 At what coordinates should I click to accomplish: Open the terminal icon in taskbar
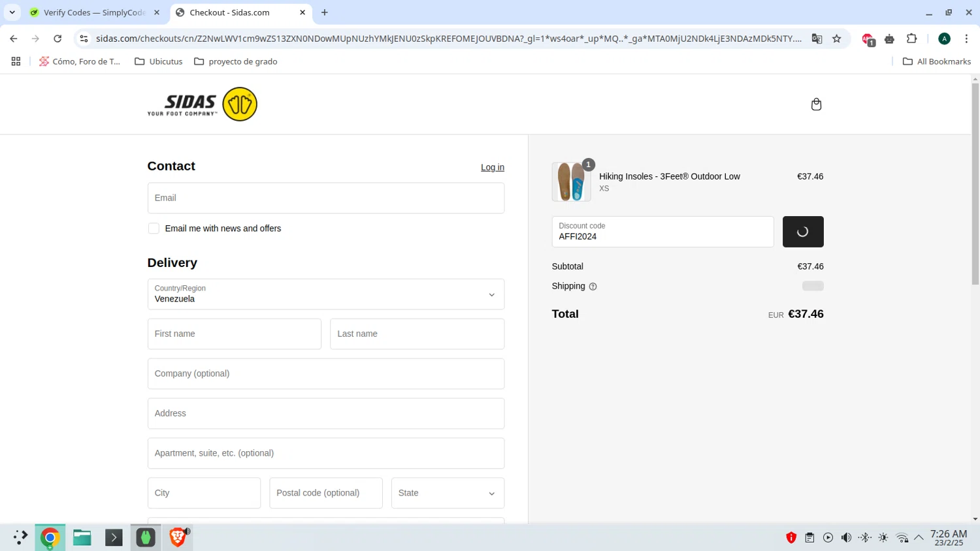pos(114,537)
